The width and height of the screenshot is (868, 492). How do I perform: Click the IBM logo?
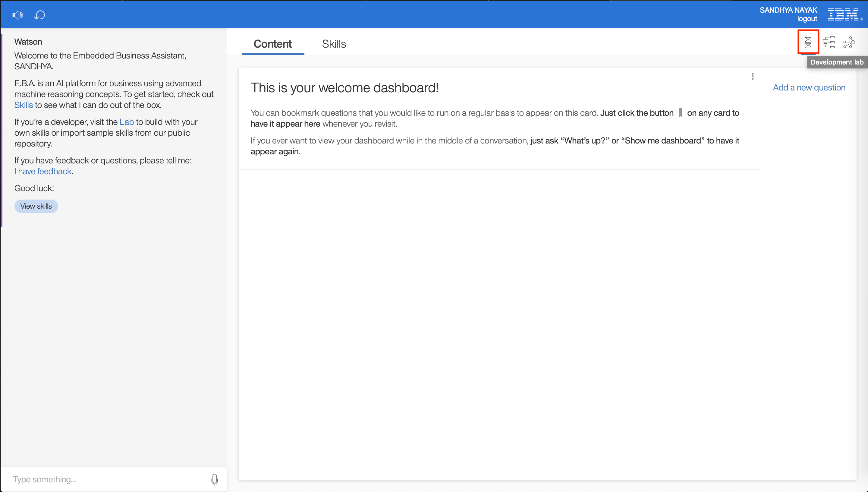click(x=843, y=14)
